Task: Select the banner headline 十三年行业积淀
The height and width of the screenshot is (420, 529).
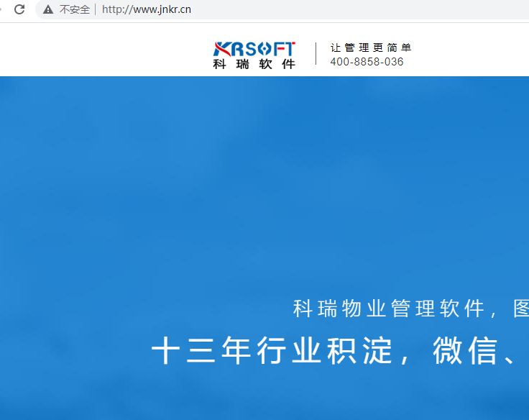Action: (x=272, y=351)
